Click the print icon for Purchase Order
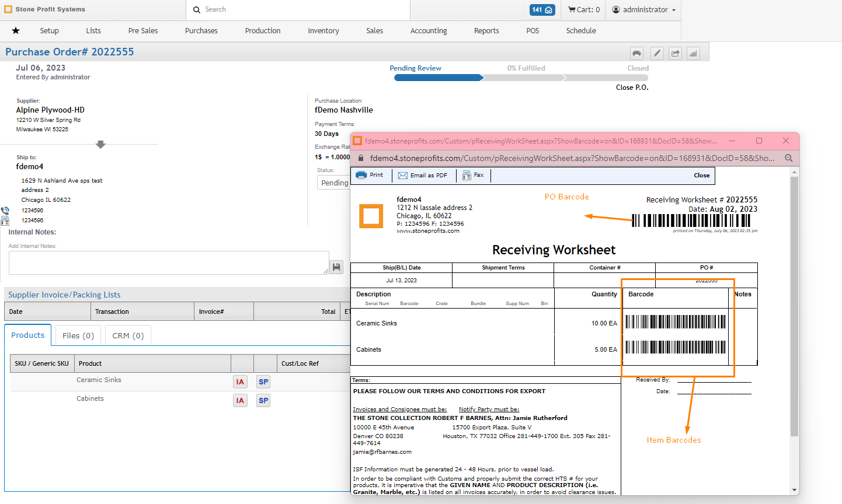The width and height of the screenshot is (842, 504). [636, 53]
